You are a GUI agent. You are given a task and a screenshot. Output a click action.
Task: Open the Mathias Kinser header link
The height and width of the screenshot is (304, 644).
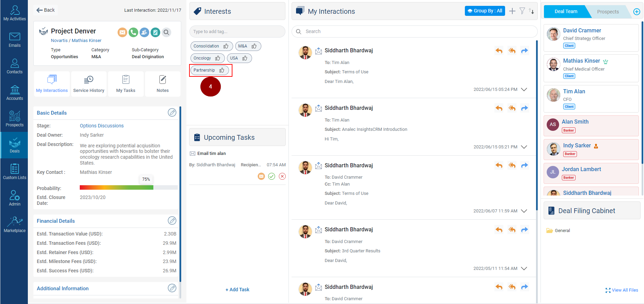point(87,41)
